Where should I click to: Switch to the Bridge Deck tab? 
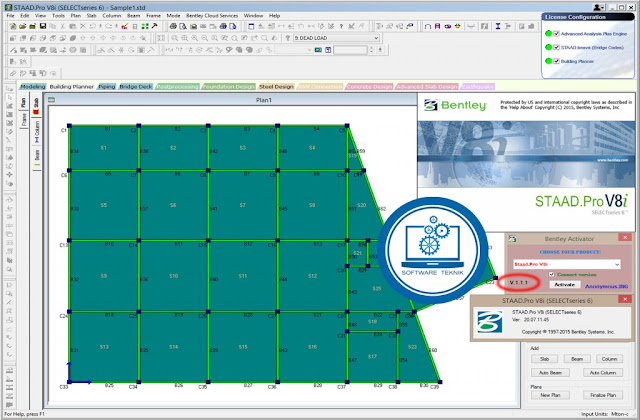136,87
